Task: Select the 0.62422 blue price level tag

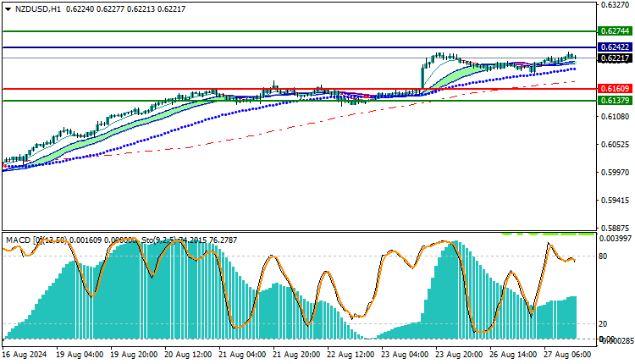Action: pyautogui.click(x=615, y=47)
